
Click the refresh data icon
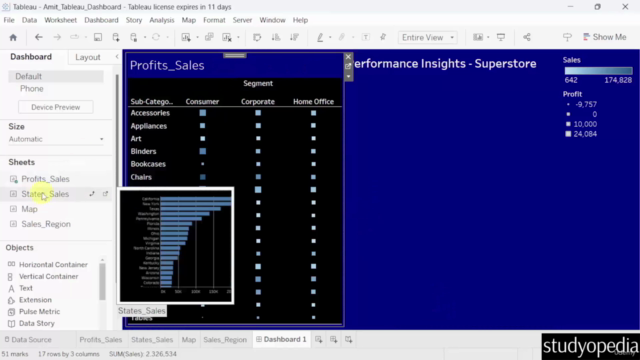point(156,38)
